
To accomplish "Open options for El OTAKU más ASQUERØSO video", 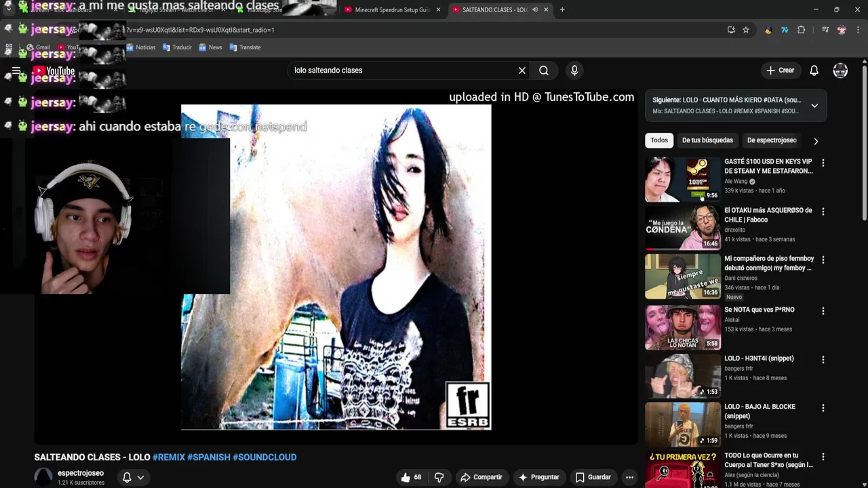I will [823, 211].
